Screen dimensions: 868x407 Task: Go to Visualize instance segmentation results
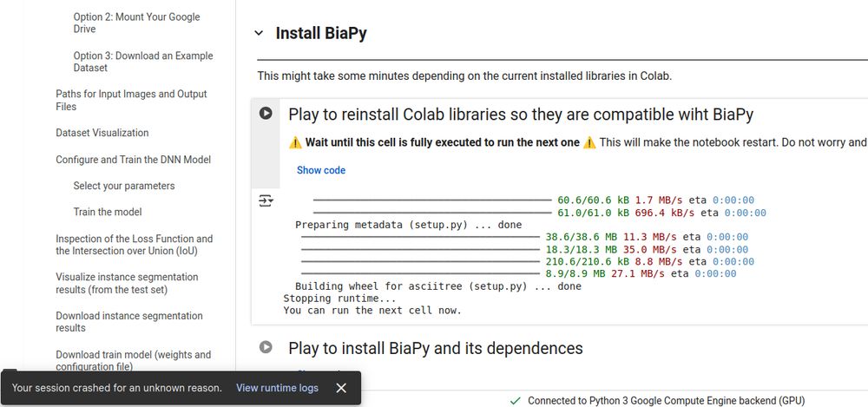click(x=127, y=283)
